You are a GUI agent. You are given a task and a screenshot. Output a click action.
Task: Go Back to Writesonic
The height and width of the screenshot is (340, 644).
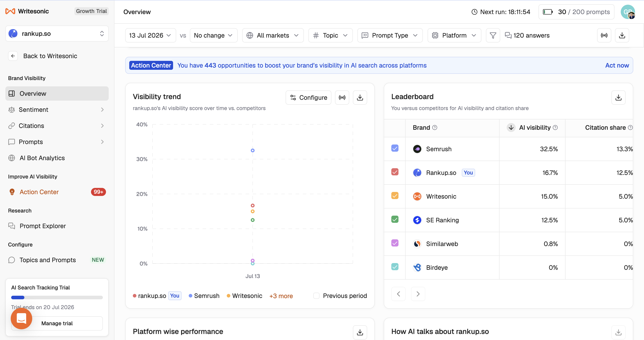click(50, 56)
